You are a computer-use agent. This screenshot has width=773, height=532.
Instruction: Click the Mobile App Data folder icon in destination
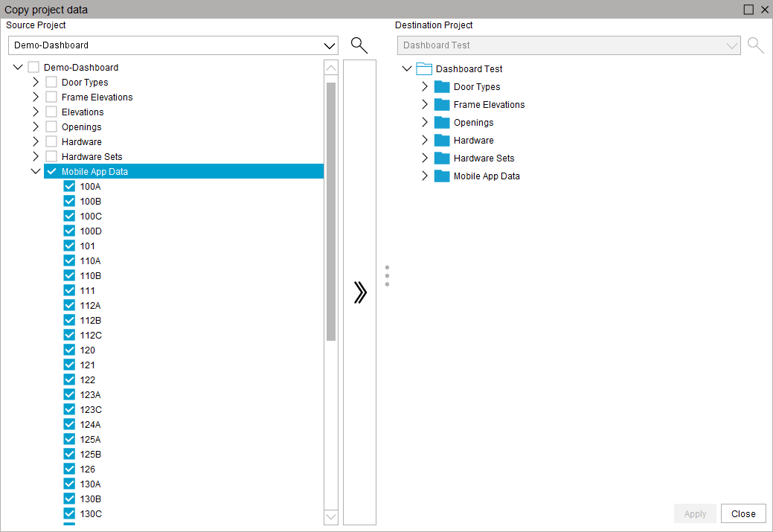click(440, 176)
